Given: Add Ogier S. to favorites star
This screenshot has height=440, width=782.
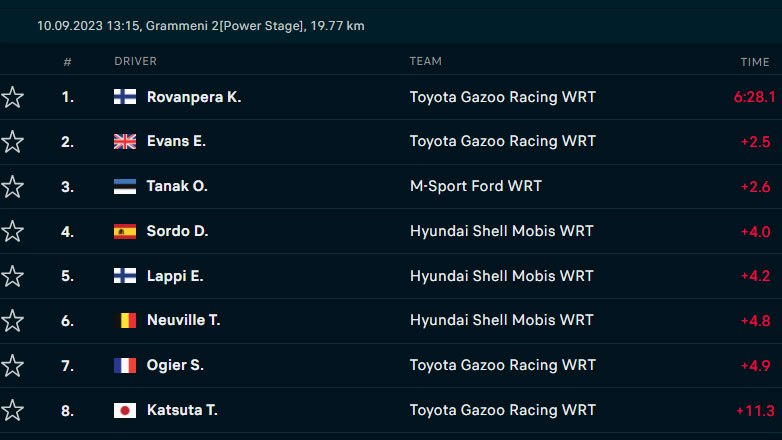Looking at the screenshot, I should tap(12, 366).
